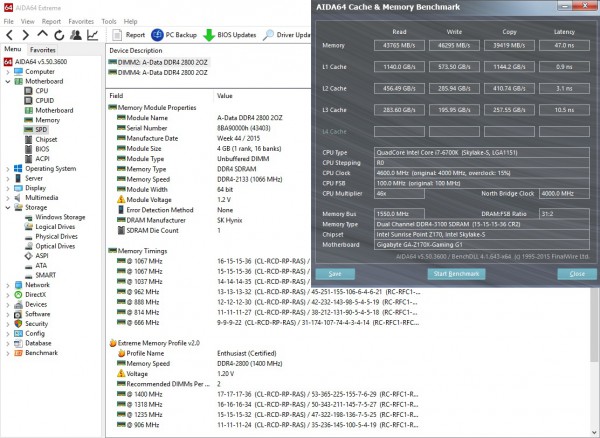Open the Tools menu
Viewport: 600px width, 438px height.
pyautogui.click(x=109, y=21)
